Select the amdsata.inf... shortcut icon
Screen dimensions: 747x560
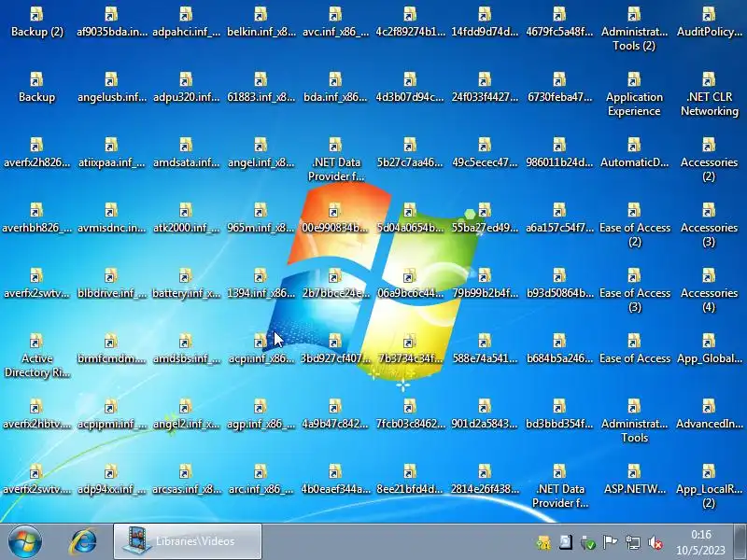coord(186,153)
